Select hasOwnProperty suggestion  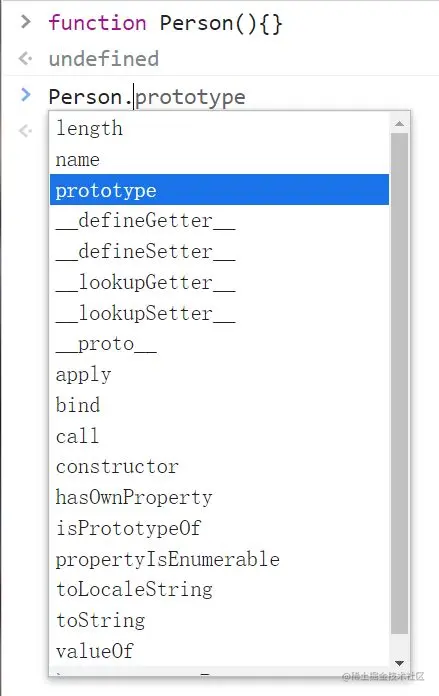coord(219,498)
